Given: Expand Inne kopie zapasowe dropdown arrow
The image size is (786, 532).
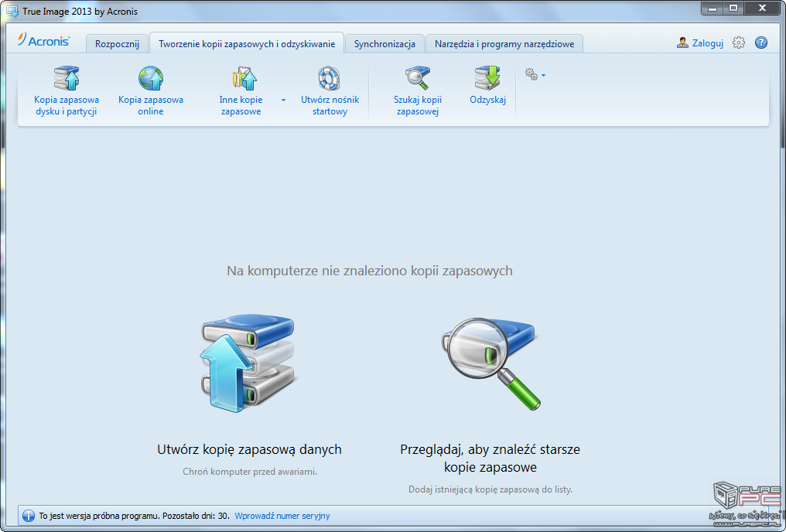Looking at the screenshot, I should pos(283,101).
